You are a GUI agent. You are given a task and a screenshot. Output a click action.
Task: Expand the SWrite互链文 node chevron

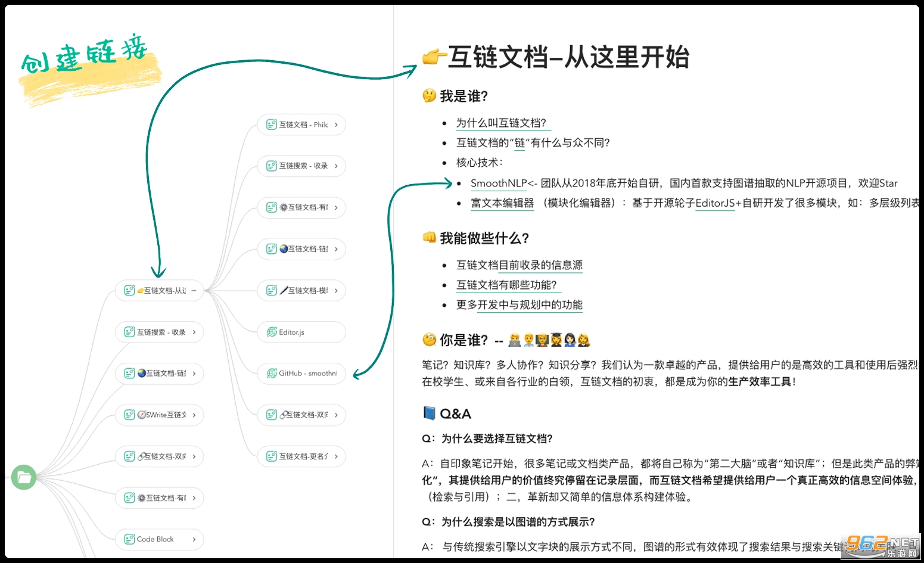coord(194,415)
